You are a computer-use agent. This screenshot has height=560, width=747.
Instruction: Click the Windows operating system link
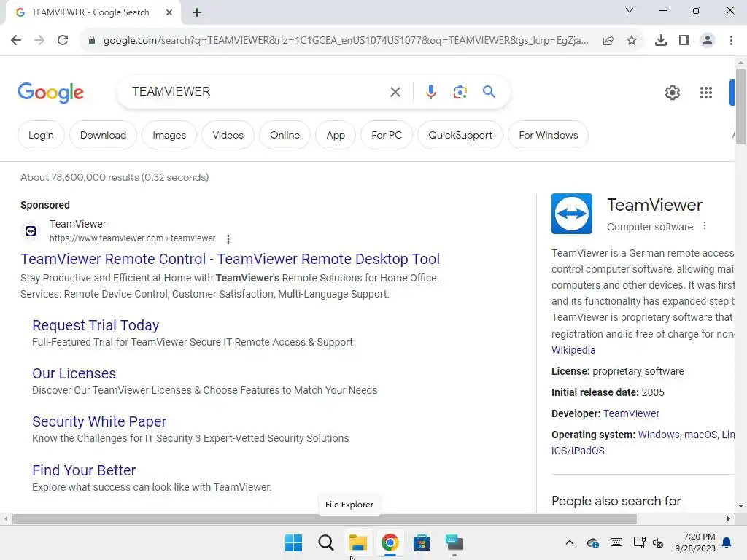(x=659, y=435)
